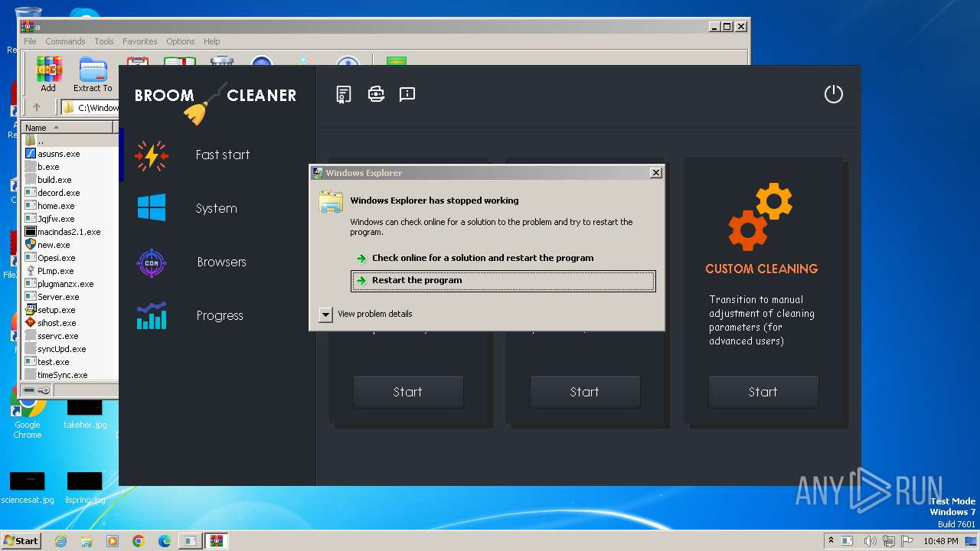Go up one folder in WinRAR
Viewport: 980px width, 551px height.
[36, 108]
